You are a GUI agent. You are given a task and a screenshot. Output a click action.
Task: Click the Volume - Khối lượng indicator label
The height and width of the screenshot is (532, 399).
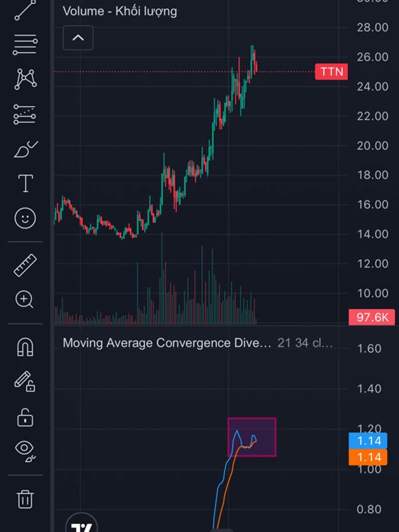(x=120, y=11)
